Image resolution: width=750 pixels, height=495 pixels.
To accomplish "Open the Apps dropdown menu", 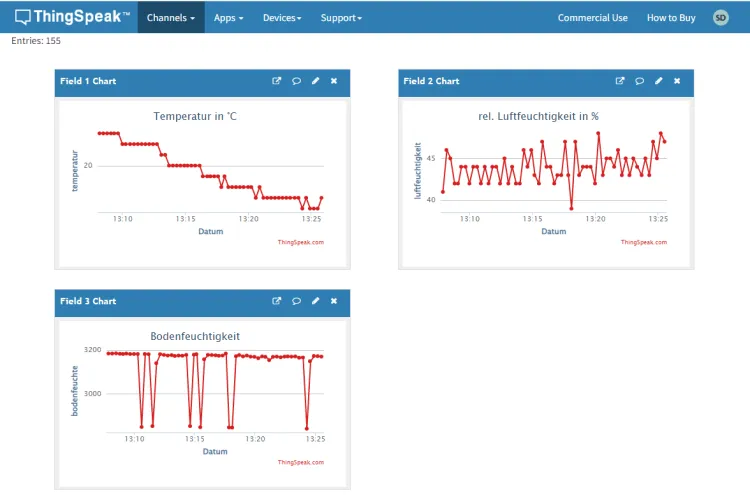I will [x=228, y=18].
